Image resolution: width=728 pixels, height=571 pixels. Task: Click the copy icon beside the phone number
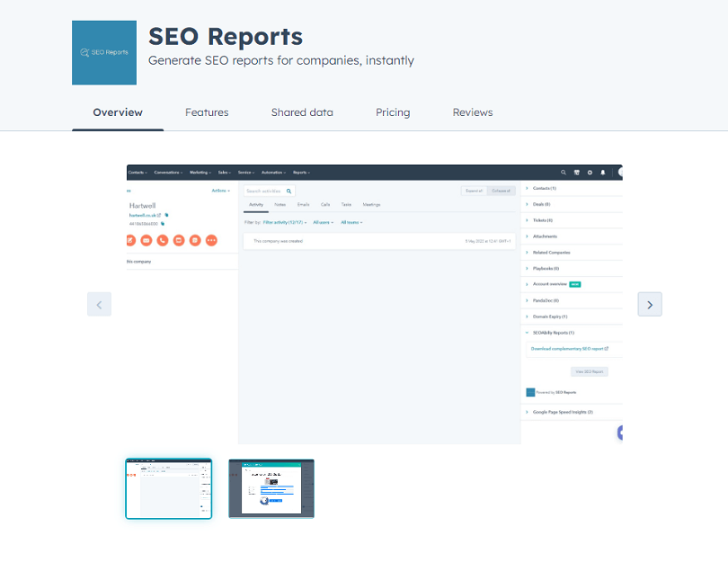pyautogui.click(x=163, y=224)
